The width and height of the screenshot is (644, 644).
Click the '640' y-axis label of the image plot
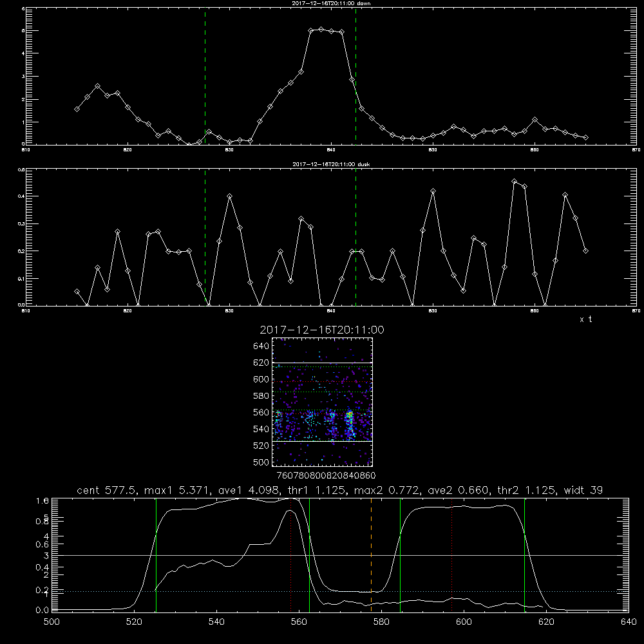(261, 346)
